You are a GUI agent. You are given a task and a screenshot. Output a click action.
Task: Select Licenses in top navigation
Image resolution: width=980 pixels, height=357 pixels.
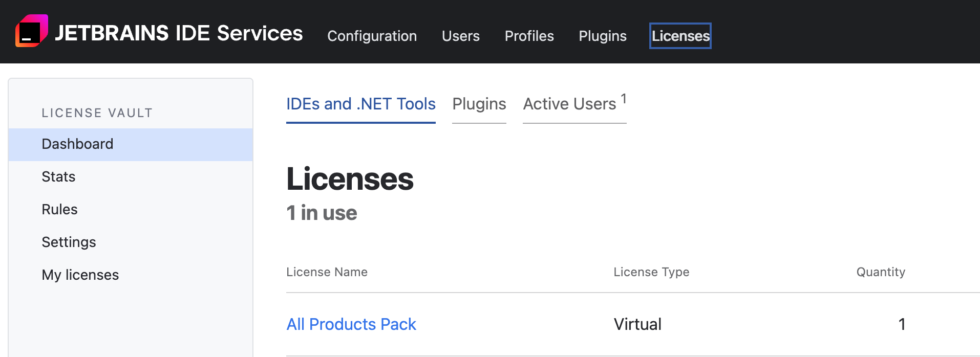coord(680,36)
